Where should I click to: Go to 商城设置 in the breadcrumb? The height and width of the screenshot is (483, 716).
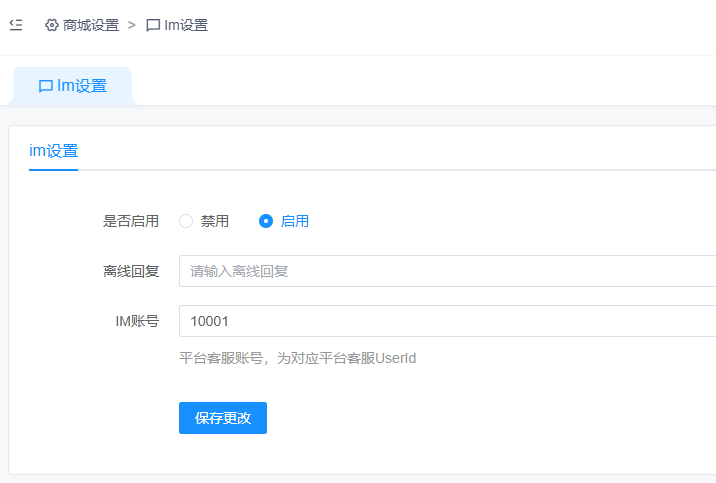coord(91,25)
